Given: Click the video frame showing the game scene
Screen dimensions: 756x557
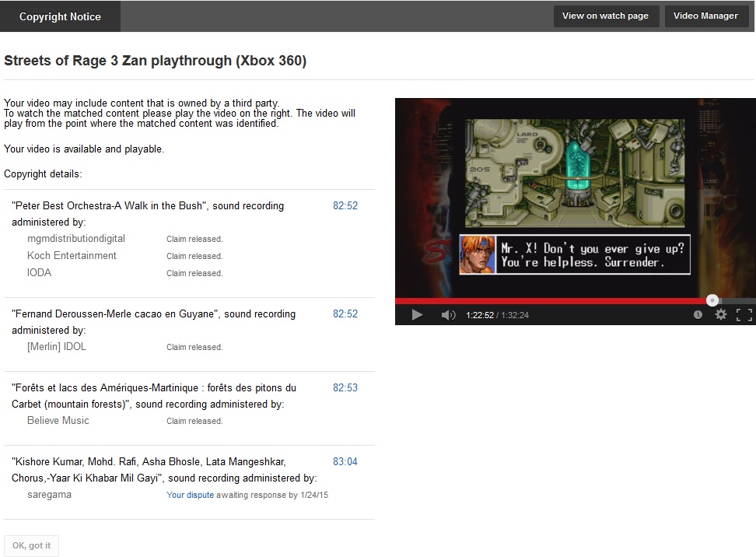Looking at the screenshot, I should coord(575,198).
